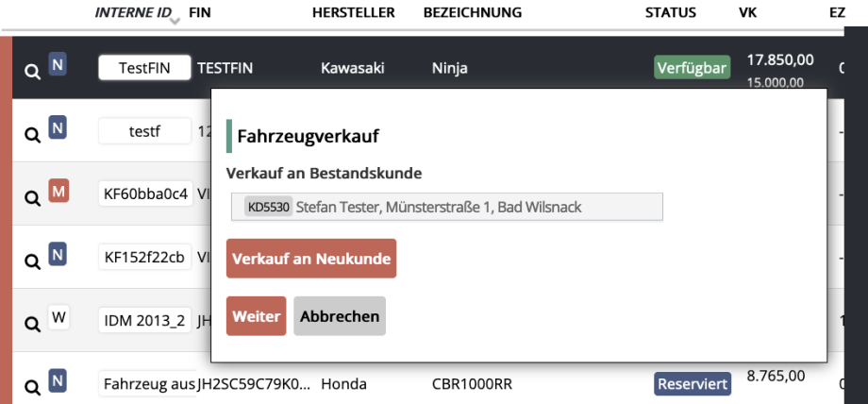Click the N badge in the TestFIN row
The image size is (868, 404).
pos(58,66)
